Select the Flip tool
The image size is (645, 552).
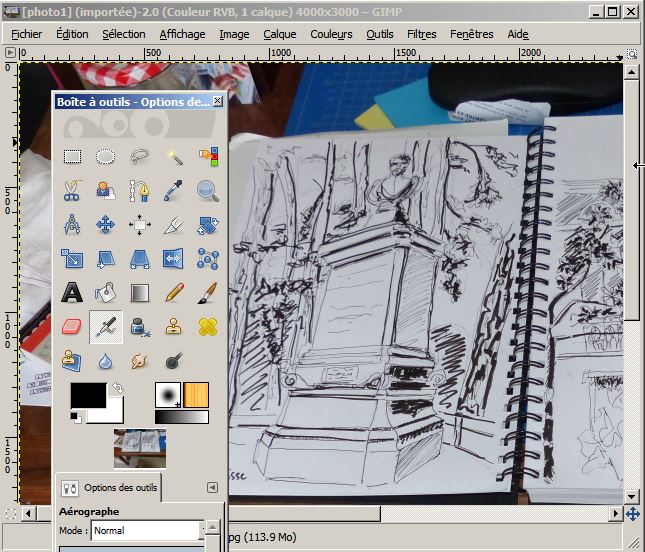[x=173, y=258]
